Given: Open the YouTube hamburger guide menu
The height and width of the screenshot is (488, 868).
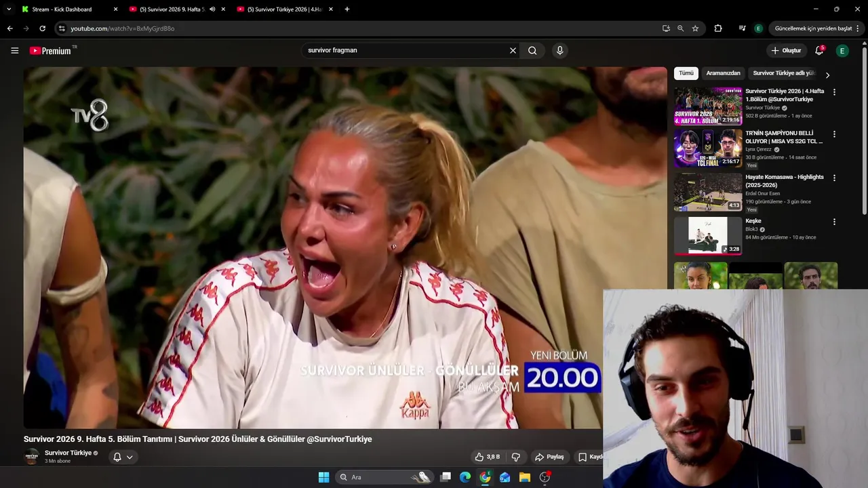Looking at the screenshot, I should point(14,50).
